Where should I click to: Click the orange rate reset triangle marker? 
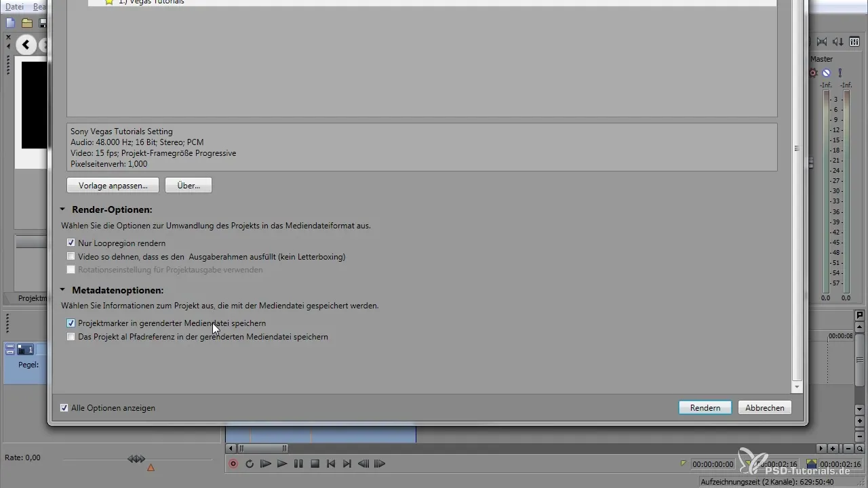[x=151, y=468]
